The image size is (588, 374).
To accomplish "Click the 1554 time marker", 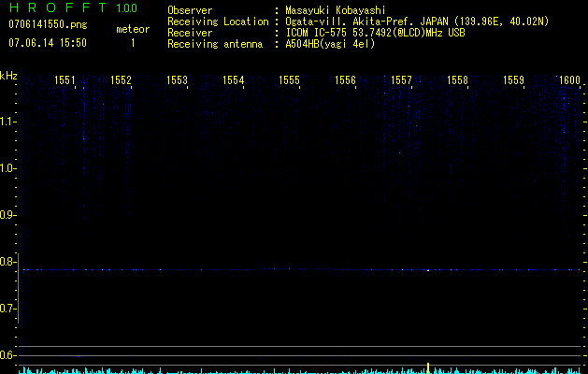I will point(234,80).
